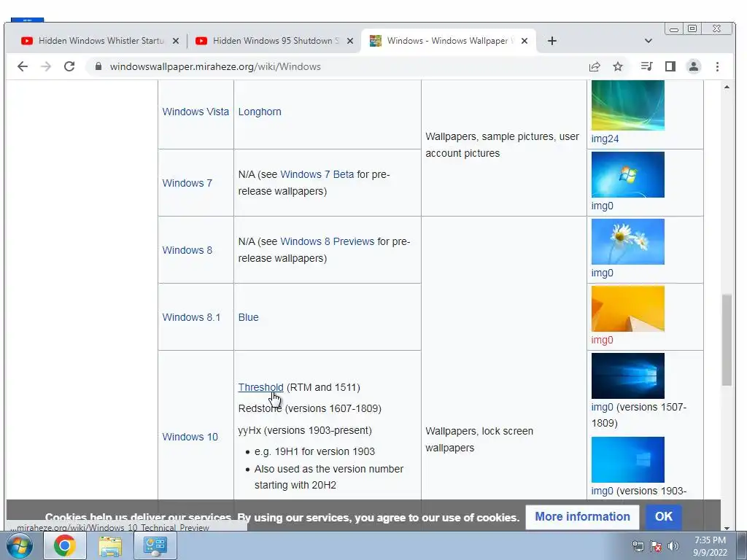
Task: Open the img24 link
Action: click(605, 139)
